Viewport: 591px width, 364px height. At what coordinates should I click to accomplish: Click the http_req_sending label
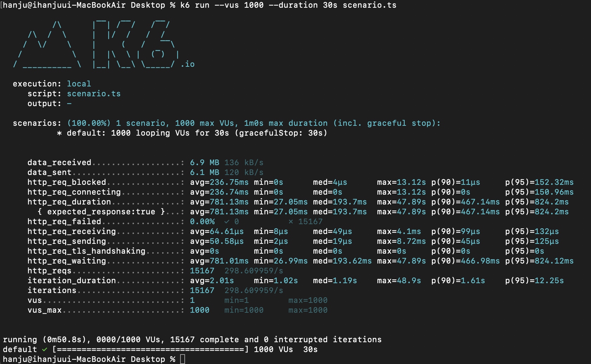pyautogui.click(x=67, y=241)
